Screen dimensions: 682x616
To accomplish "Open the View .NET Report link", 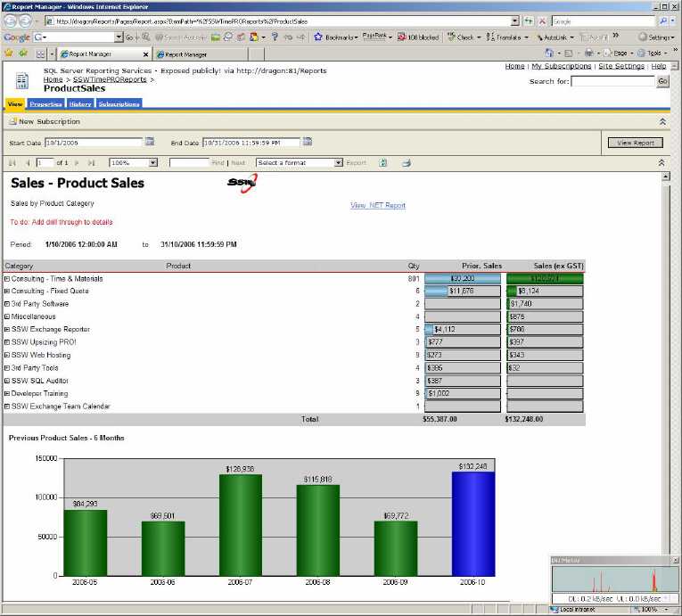I will (378, 205).
